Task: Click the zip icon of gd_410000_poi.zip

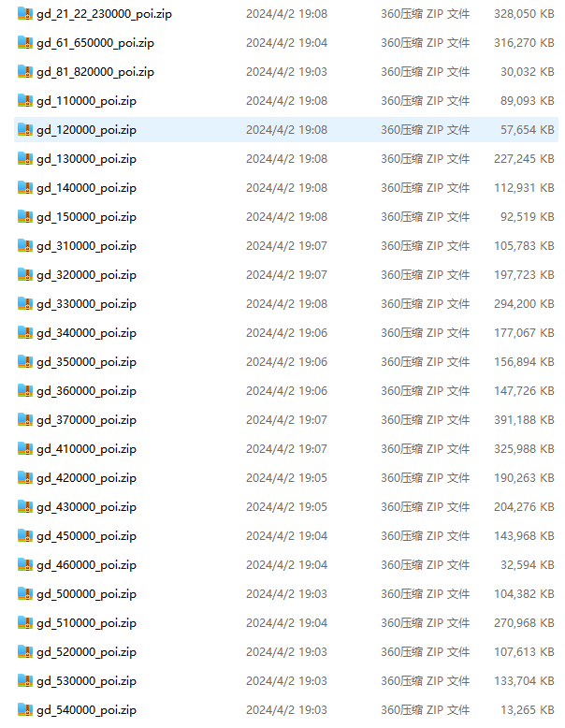Action: coord(25,448)
